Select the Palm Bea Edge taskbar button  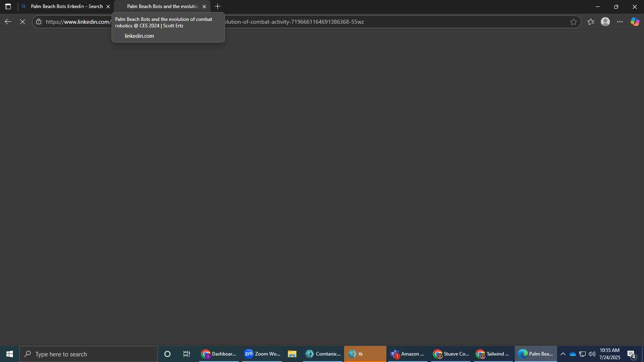pos(536,354)
